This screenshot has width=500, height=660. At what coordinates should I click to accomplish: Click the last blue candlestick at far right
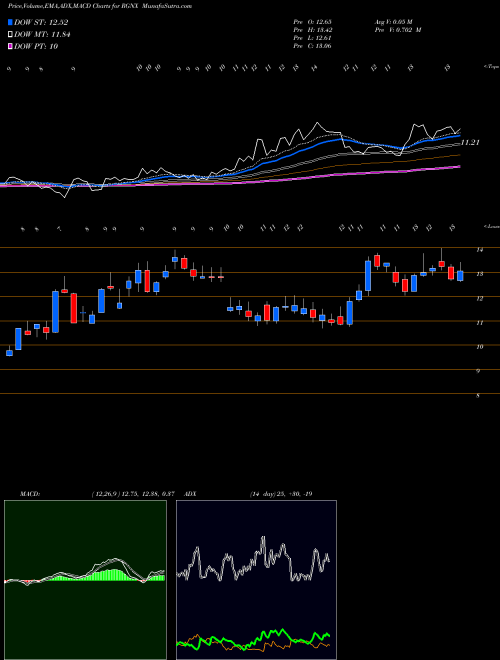tap(460, 276)
